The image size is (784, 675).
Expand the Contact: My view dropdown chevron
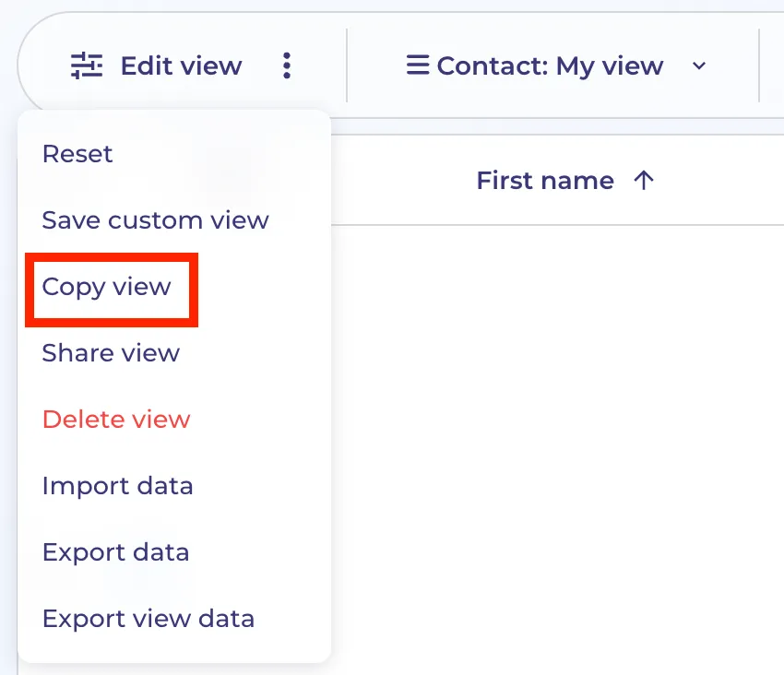(699, 65)
